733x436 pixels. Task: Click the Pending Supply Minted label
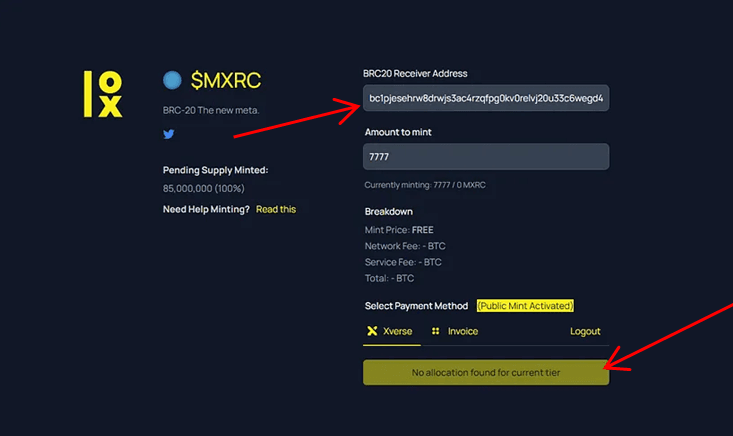point(215,170)
